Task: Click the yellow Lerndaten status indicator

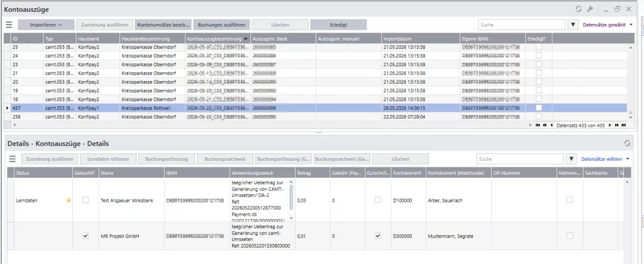Action: click(x=69, y=201)
